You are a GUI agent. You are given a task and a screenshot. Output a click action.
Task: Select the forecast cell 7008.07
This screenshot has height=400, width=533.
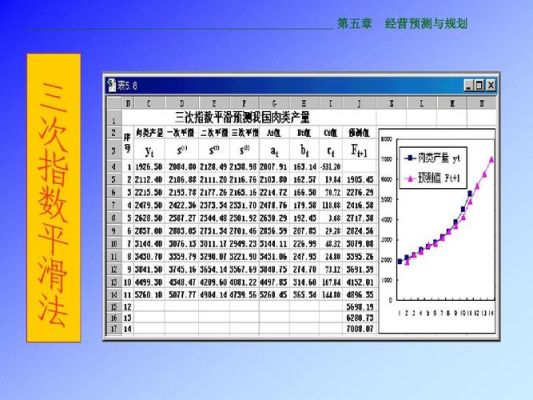tap(360, 329)
